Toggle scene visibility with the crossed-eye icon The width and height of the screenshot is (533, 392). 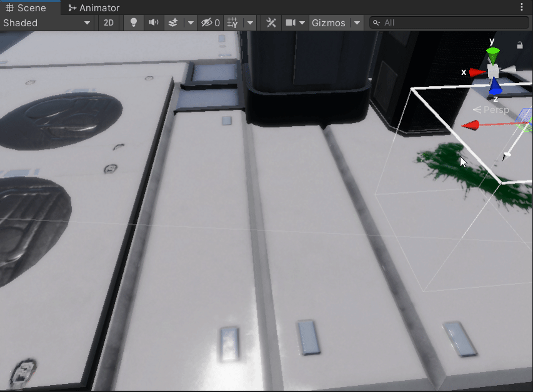206,22
